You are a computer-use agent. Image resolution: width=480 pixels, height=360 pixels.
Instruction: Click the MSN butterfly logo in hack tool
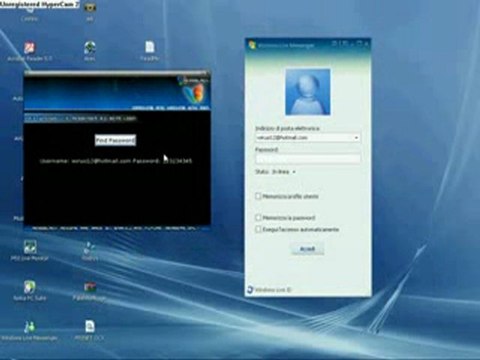pyautogui.click(x=194, y=93)
